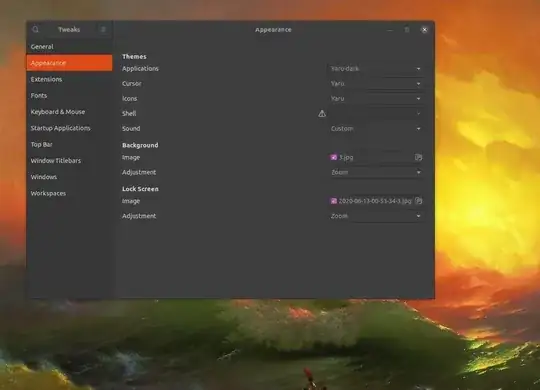Click the Shell theme warning icon

(x=322, y=113)
